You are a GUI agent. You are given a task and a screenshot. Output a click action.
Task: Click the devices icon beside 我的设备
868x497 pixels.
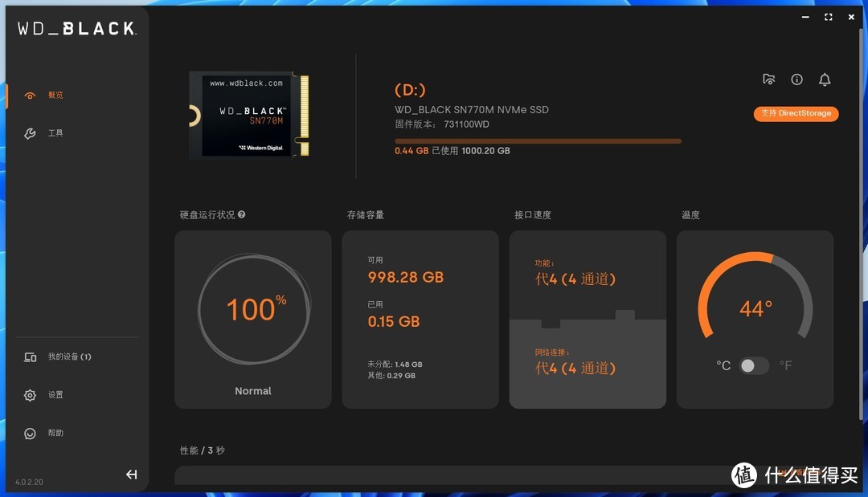(30, 357)
